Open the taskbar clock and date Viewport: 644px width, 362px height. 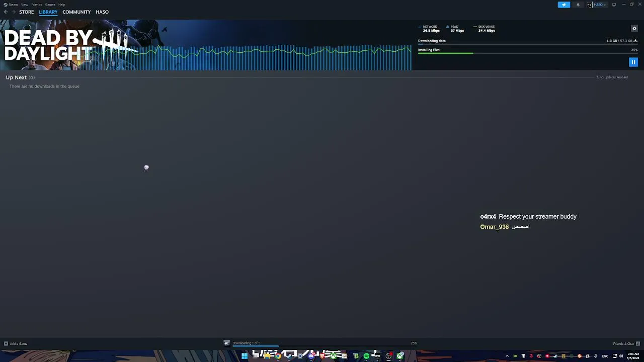(x=632, y=356)
